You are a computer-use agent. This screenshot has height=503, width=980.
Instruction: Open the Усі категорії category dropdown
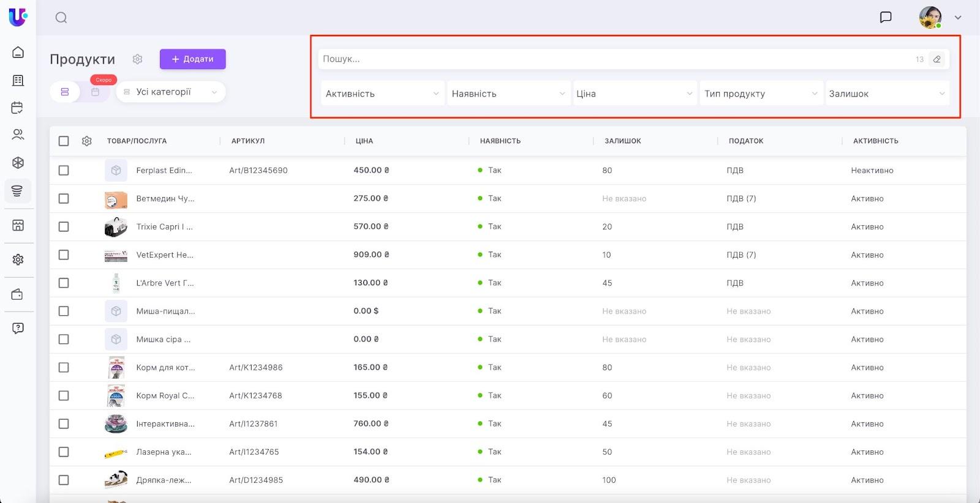point(170,92)
